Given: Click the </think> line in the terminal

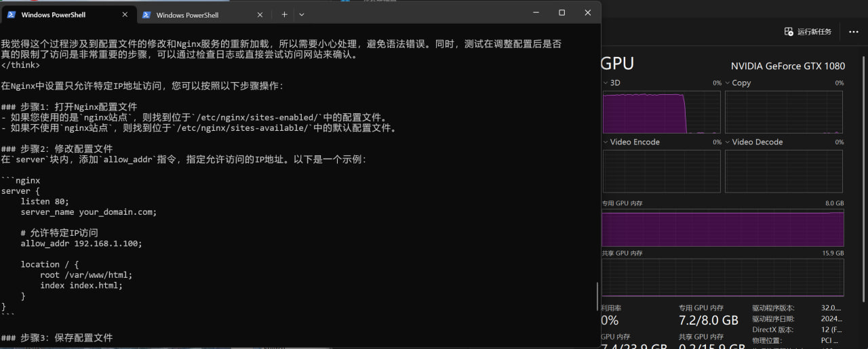Looking at the screenshot, I should click(20, 65).
